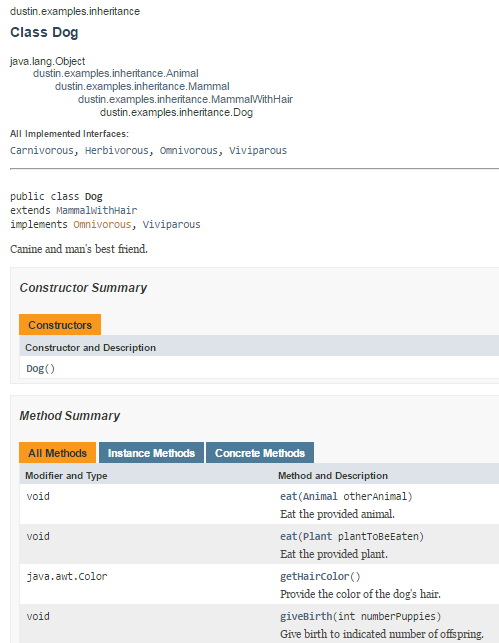Open the eat(Plant plantToBeEaten) method link
499x643 pixels.
[288, 536]
